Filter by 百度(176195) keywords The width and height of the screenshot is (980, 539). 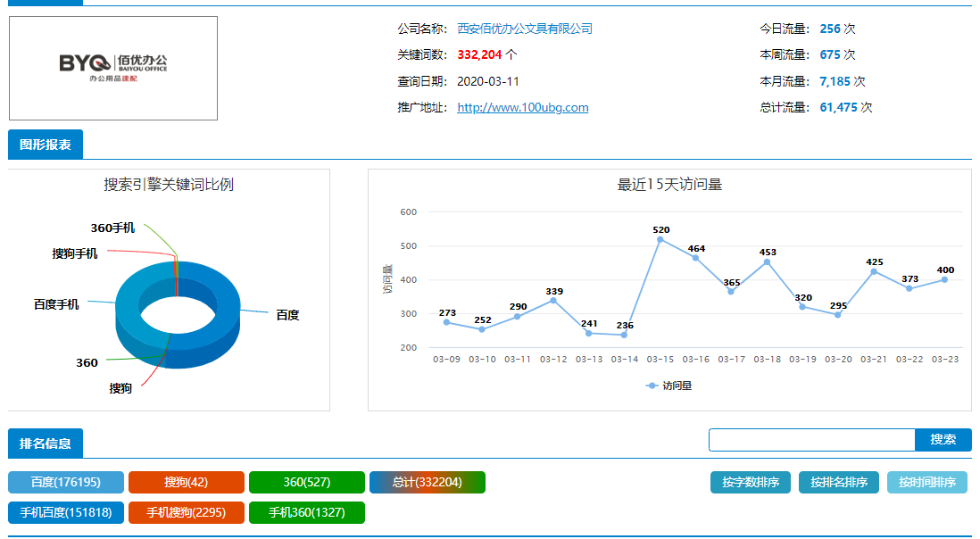point(66,483)
